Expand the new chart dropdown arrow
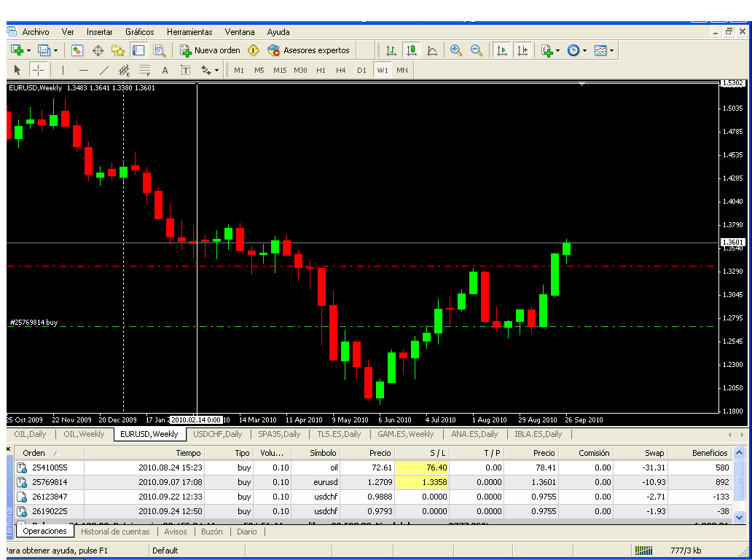 [x=28, y=50]
